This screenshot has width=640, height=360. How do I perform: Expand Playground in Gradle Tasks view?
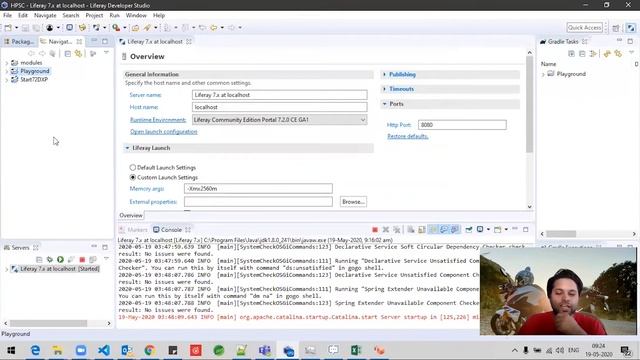(543, 74)
